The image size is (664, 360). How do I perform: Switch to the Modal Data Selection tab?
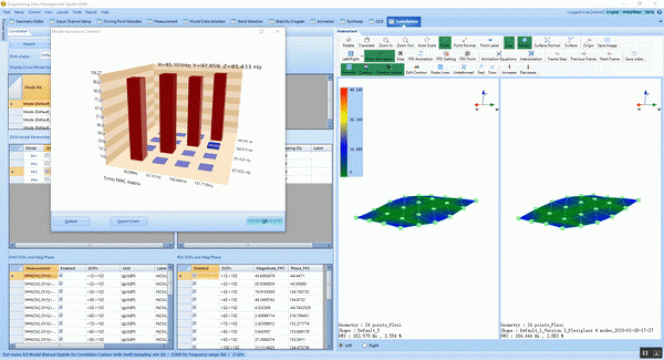click(x=204, y=21)
